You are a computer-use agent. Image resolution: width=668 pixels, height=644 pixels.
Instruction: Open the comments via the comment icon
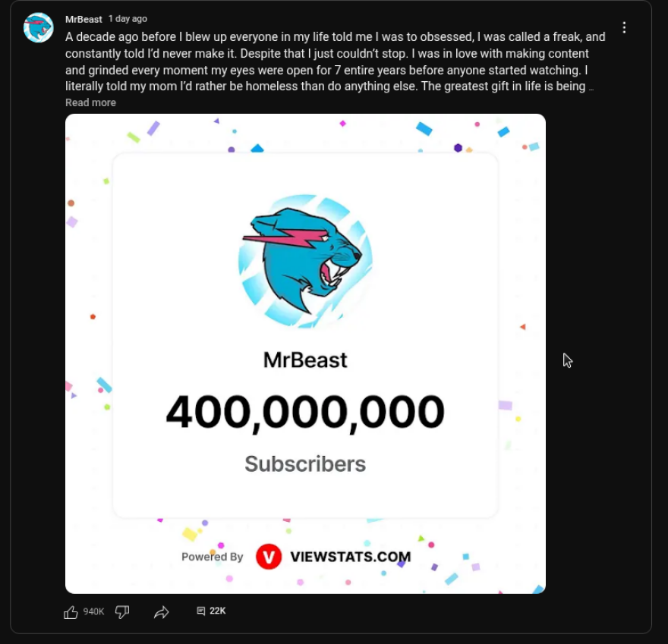(x=200, y=611)
